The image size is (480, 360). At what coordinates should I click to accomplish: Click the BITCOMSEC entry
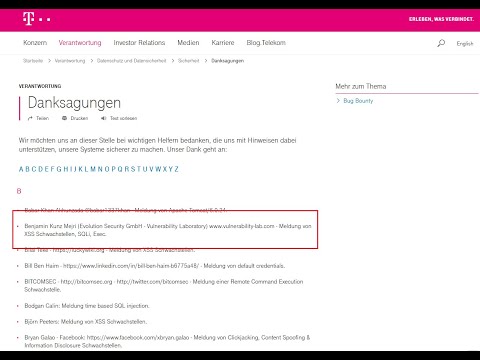coord(163,285)
